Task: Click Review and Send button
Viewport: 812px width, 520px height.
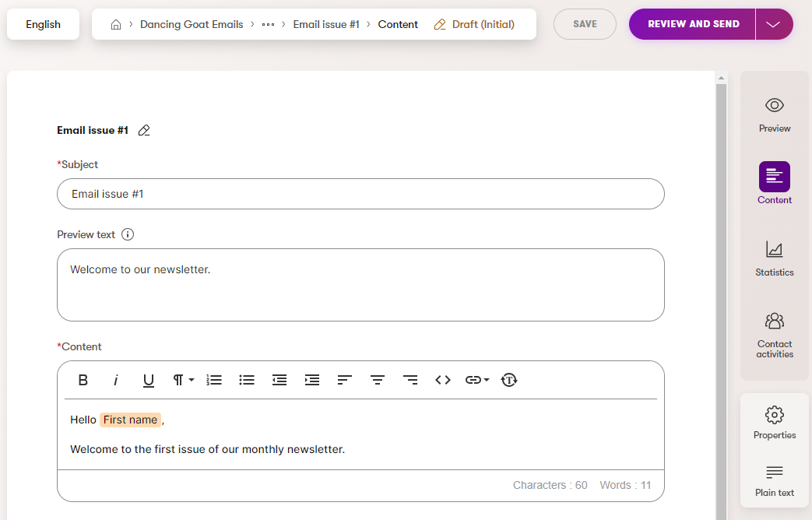Action: pyautogui.click(x=693, y=24)
